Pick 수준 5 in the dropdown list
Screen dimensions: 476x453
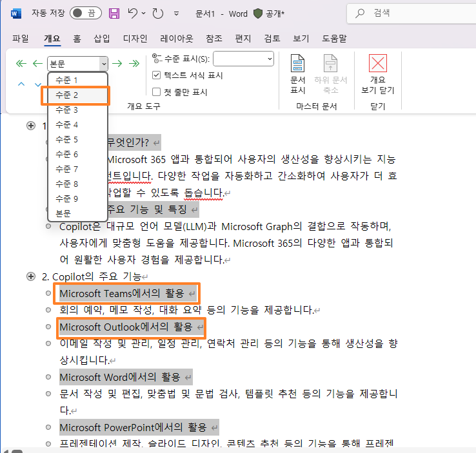pyautogui.click(x=77, y=139)
